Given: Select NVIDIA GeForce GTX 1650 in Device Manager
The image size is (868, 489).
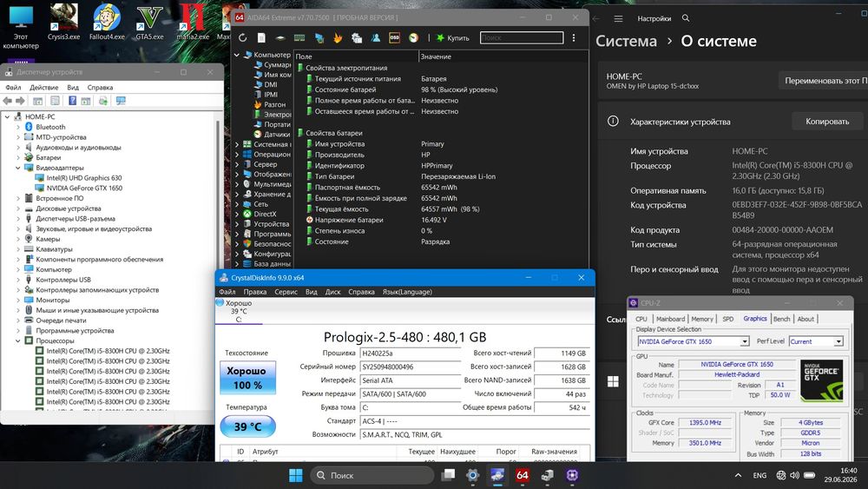Looking at the screenshot, I should click(x=85, y=188).
